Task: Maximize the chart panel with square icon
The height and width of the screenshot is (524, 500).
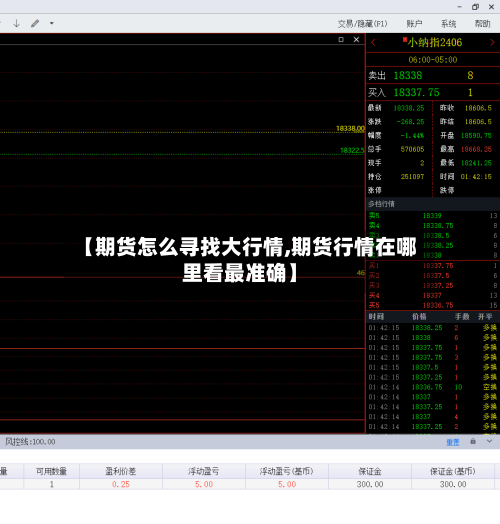Action: pyautogui.click(x=341, y=39)
